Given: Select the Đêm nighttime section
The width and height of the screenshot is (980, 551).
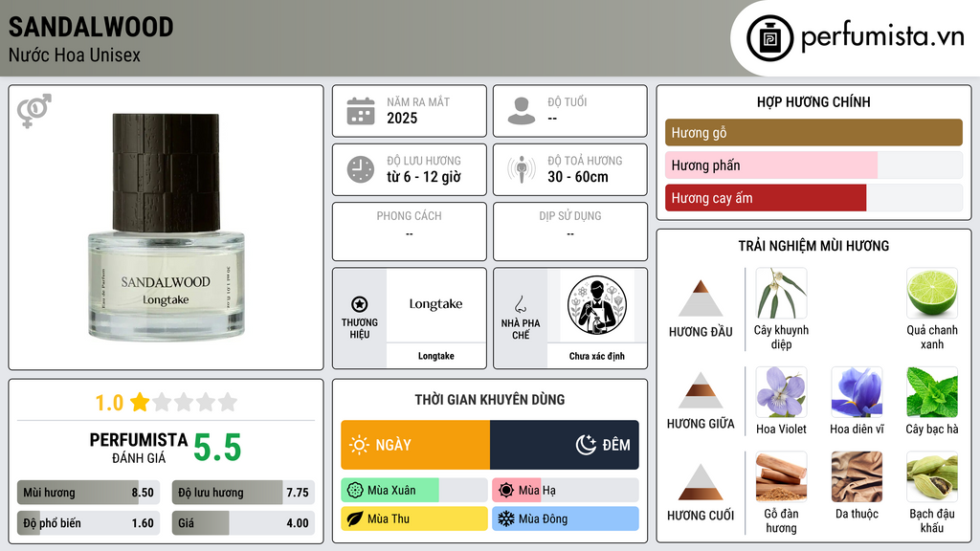Looking at the screenshot, I should 565,445.
